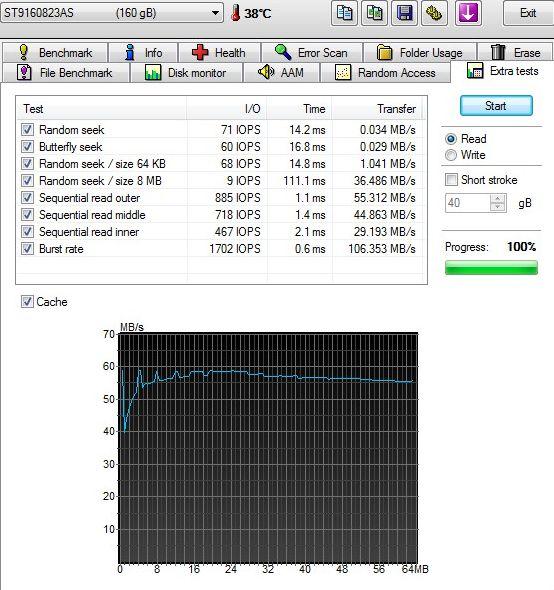Go to the Folder Usage tab
Screen dimensions: 554x590
click(420, 52)
